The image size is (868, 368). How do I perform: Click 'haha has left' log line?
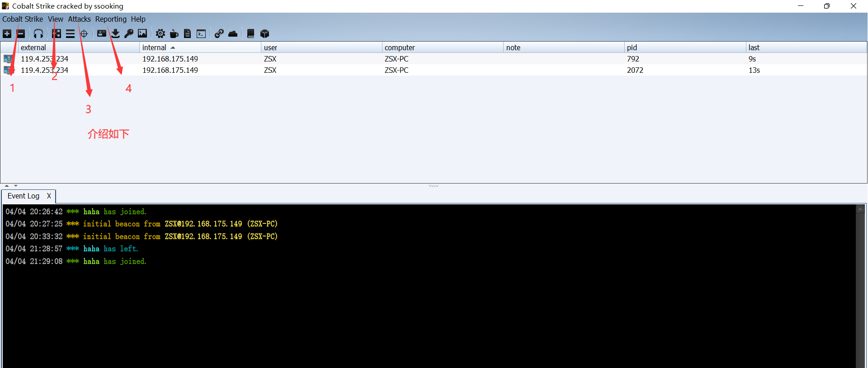(x=72, y=249)
